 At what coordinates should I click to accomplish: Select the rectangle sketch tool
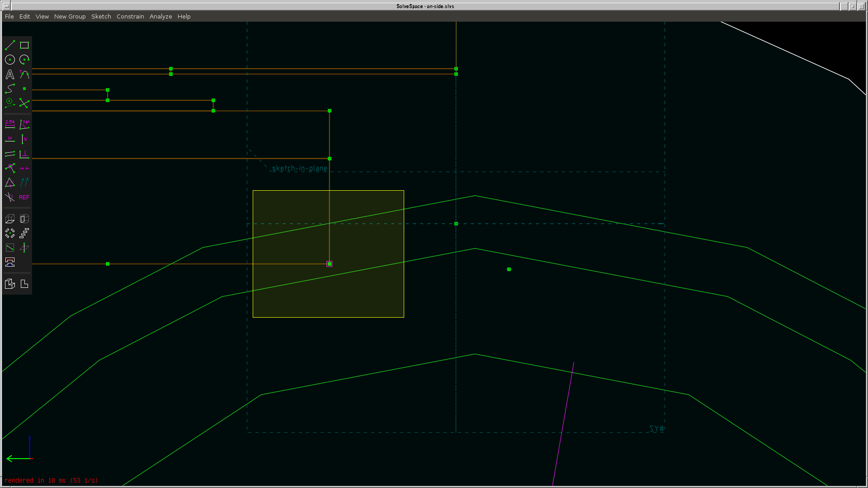pyautogui.click(x=24, y=45)
